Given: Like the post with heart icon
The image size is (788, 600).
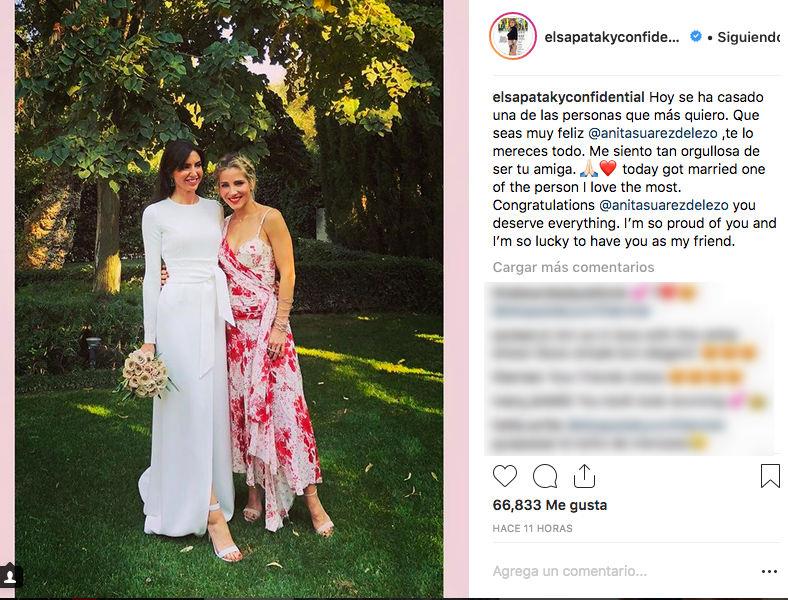Looking at the screenshot, I should tap(505, 476).
